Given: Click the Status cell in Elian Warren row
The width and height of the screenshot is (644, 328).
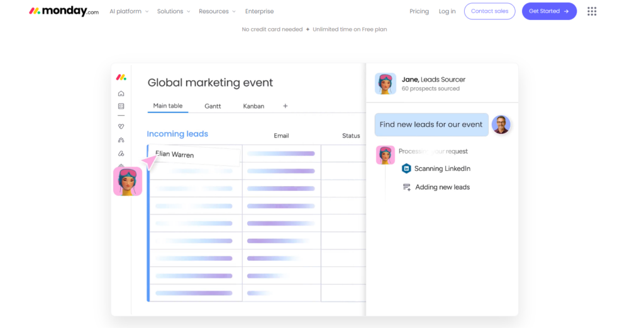Looking at the screenshot, I should click(343, 153).
